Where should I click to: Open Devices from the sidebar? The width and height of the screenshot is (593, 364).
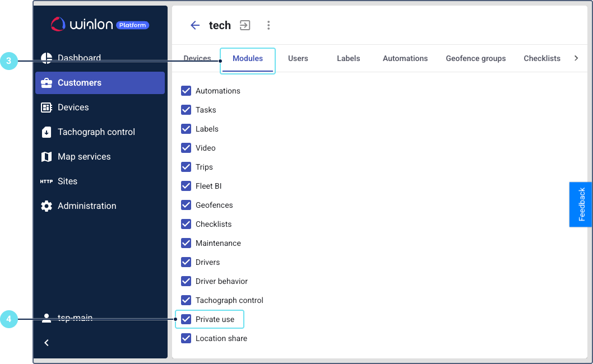pyautogui.click(x=73, y=108)
